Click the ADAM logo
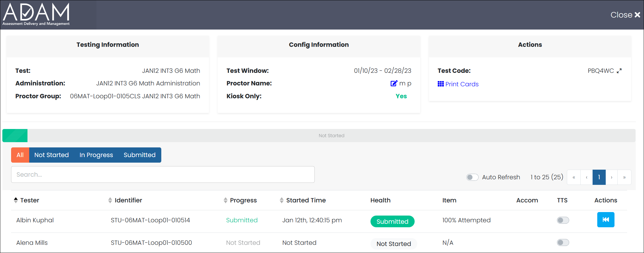 click(36, 15)
